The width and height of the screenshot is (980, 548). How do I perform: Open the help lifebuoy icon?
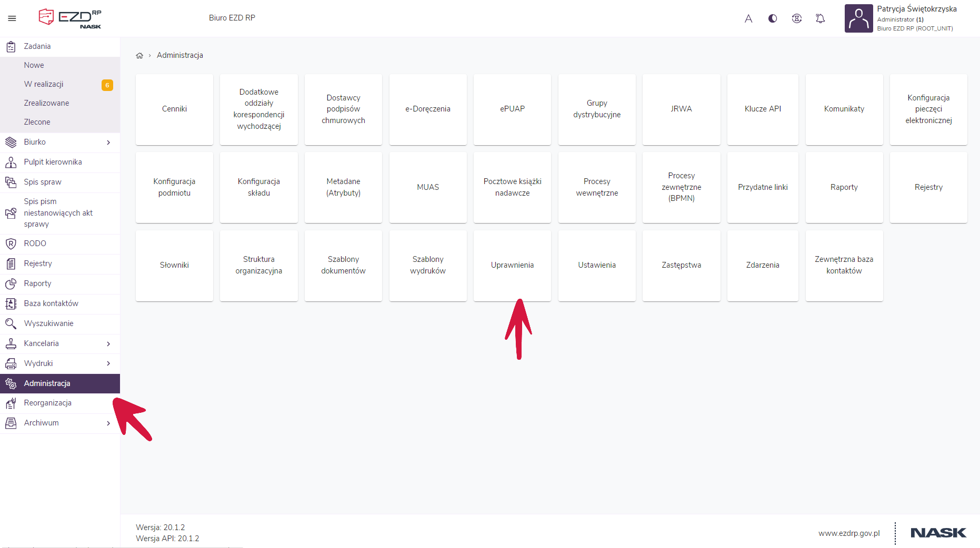pyautogui.click(x=797, y=18)
